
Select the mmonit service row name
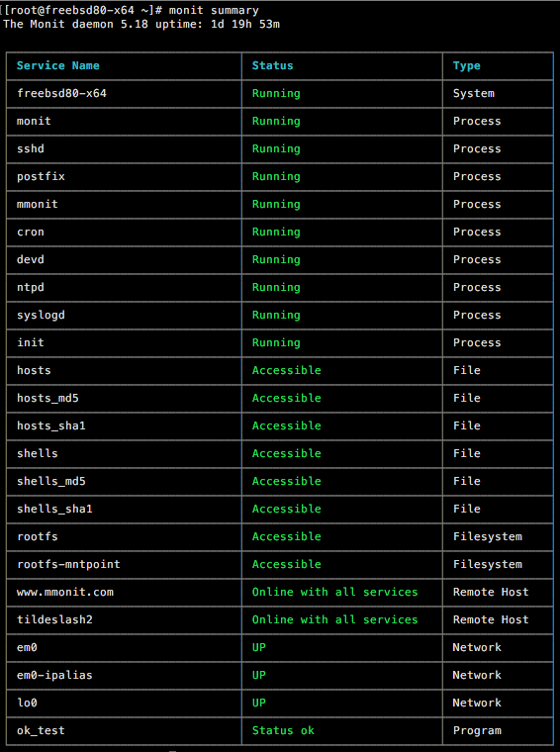click(x=38, y=204)
